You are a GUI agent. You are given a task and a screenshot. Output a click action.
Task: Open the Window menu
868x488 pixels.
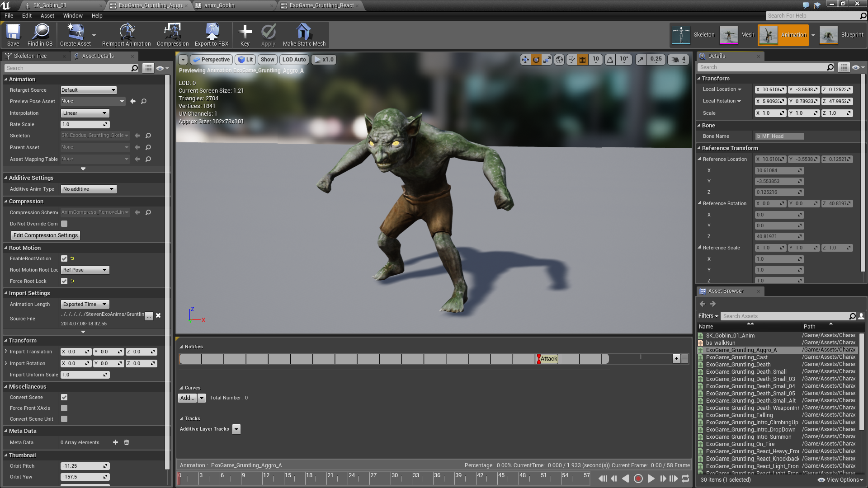tap(73, 15)
